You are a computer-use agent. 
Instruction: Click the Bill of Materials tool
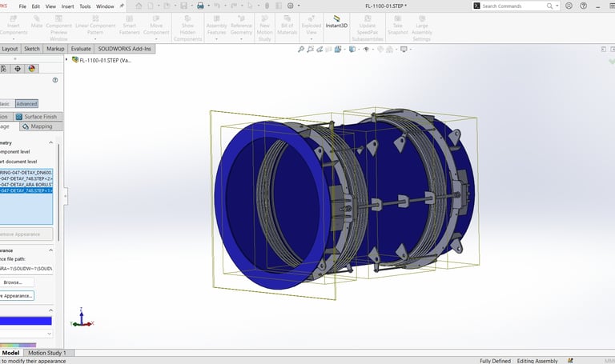(x=287, y=26)
